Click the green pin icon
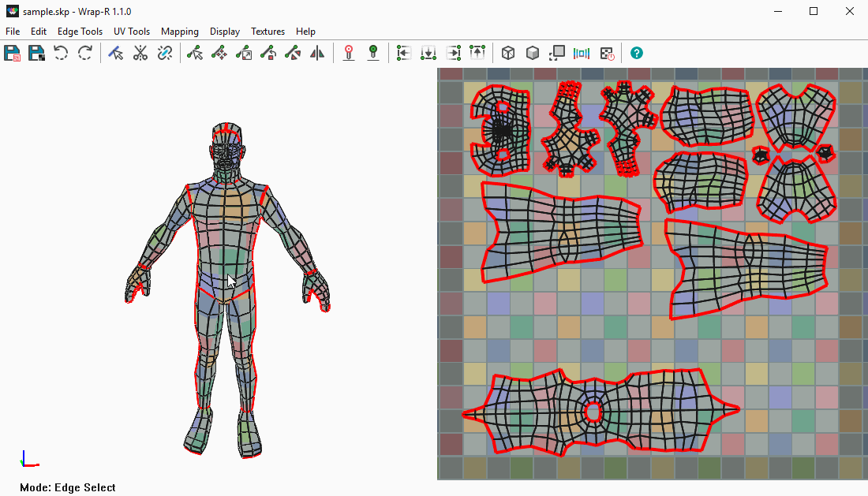The width and height of the screenshot is (868, 496). (373, 53)
